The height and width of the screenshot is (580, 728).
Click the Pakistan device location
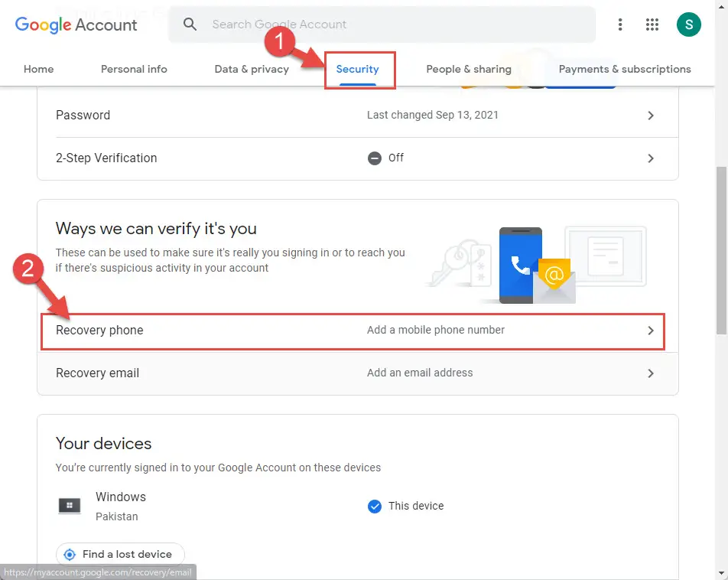[116, 516]
